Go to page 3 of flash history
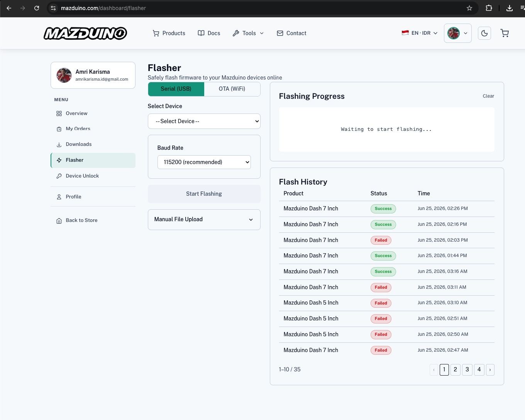The height and width of the screenshot is (420, 525). 467,370
